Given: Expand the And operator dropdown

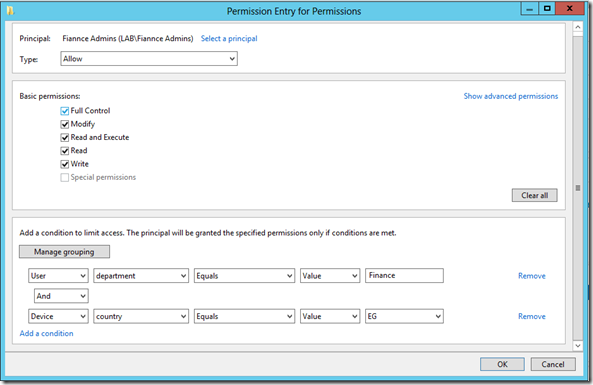Looking at the screenshot, I should coord(61,296).
